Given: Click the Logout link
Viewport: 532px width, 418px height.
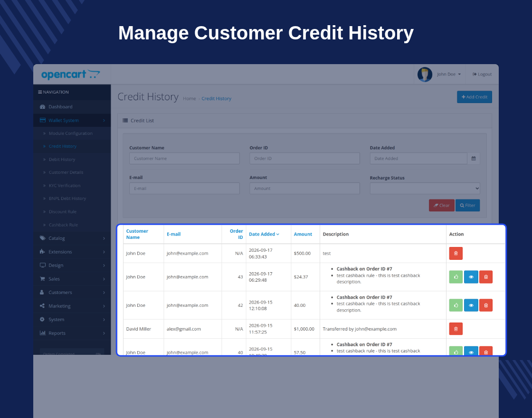Looking at the screenshot, I should pos(482,74).
